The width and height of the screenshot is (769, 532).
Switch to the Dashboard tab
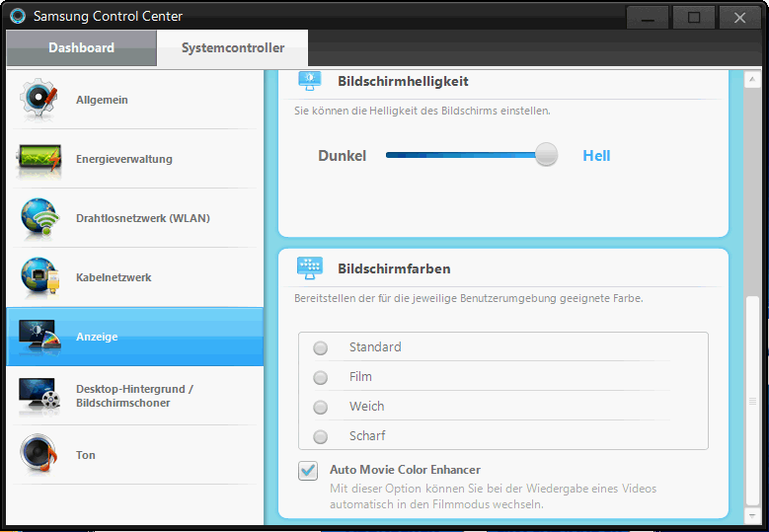pos(81,47)
